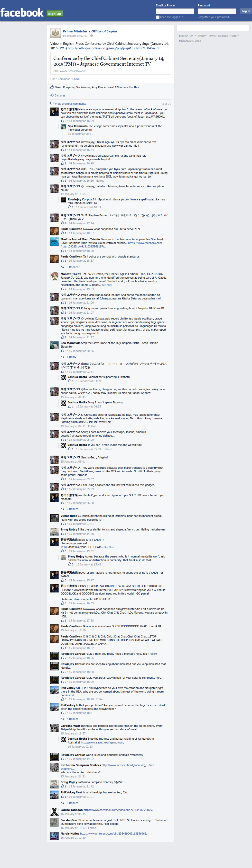Click the thumbs-up icon next to Yukari Kouyama likes

coord(52,87)
